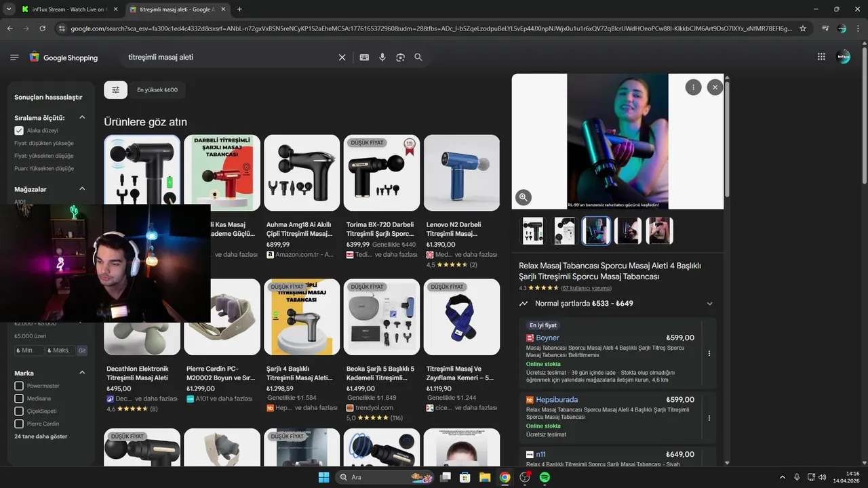Click the Min. price input field

pyautogui.click(x=29, y=350)
